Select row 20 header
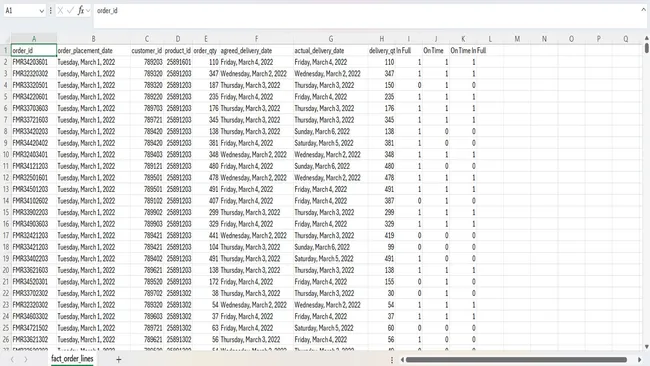 [5, 270]
